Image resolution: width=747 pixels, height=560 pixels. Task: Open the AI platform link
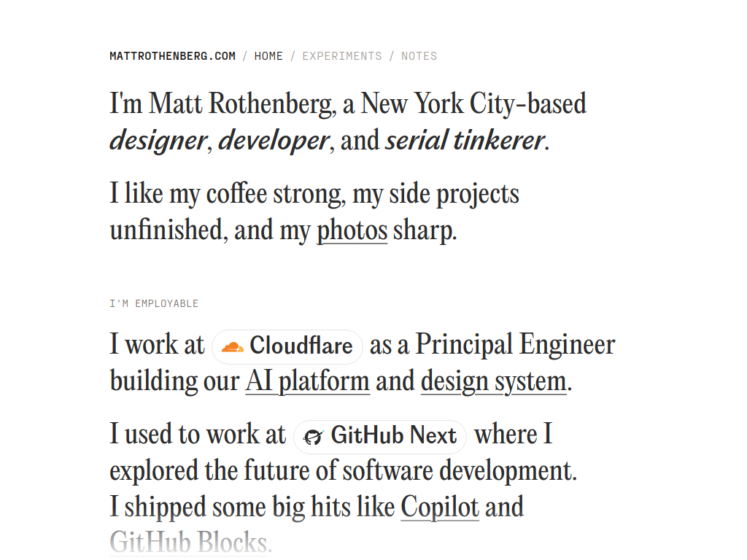click(307, 381)
